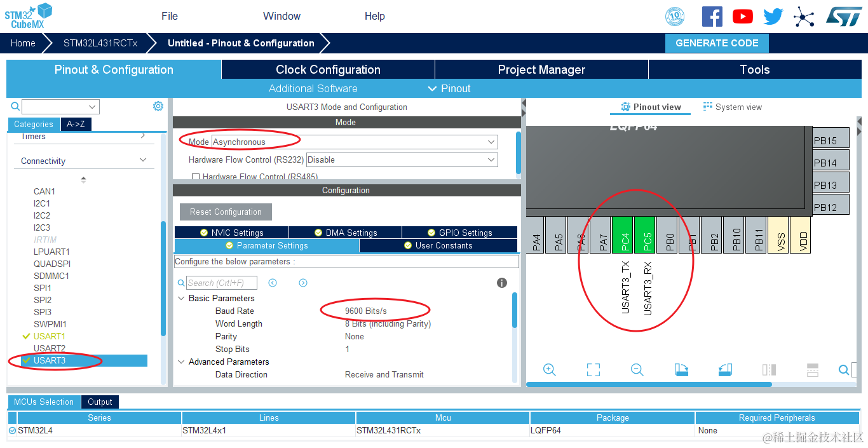
Task: Click the vertical split view icon
Action: [x=769, y=370]
